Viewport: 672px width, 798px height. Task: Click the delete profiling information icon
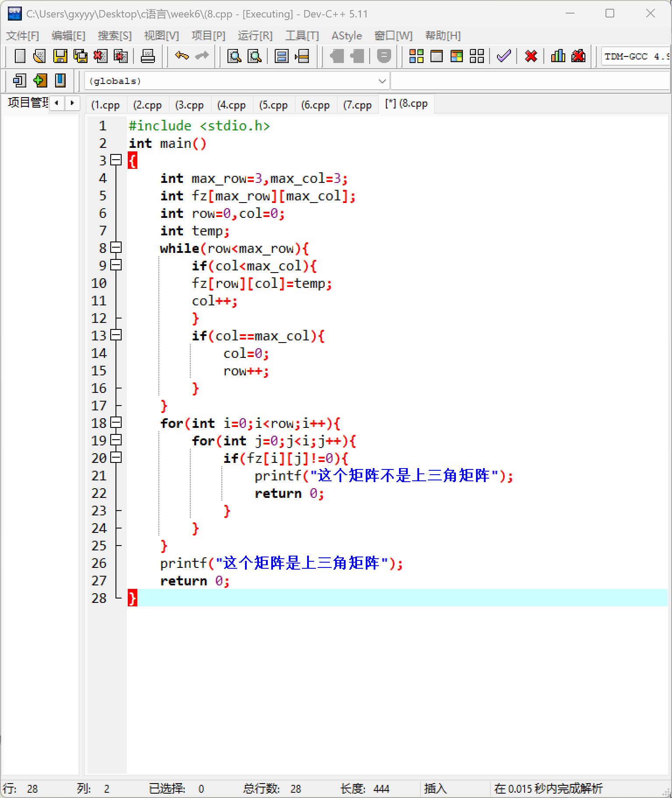(578, 56)
